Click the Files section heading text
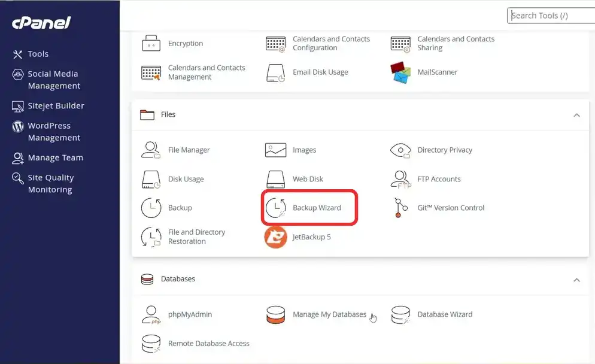 coord(168,114)
